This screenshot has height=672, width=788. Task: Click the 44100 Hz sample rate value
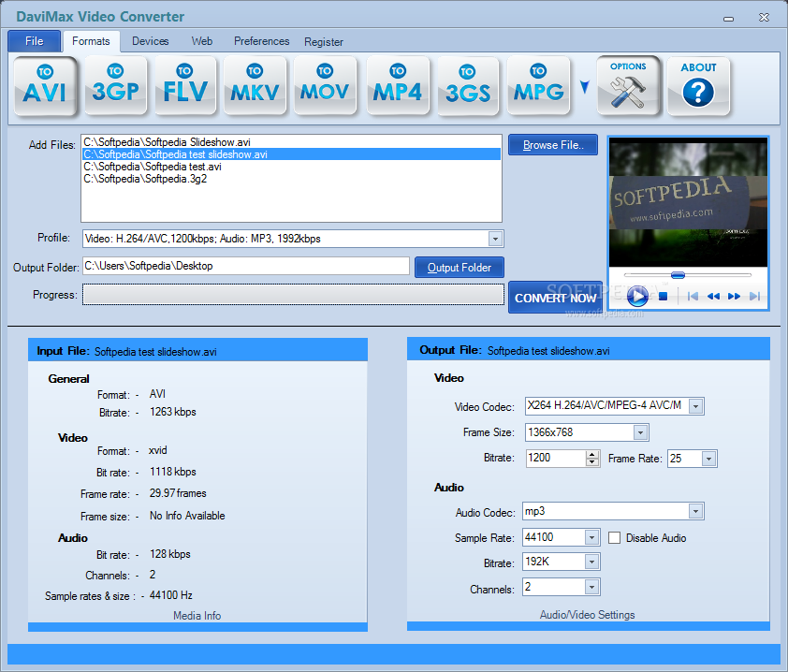tap(171, 595)
